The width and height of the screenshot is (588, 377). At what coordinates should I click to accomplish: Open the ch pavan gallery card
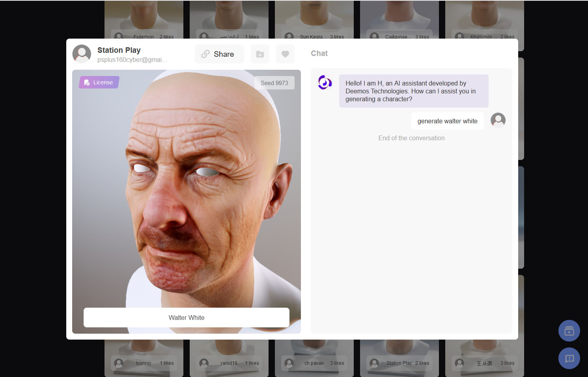point(314,358)
